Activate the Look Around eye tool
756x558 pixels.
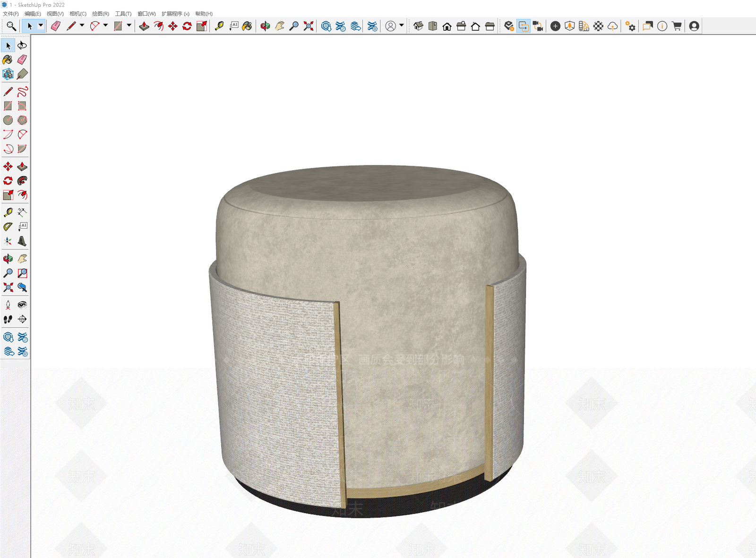(22, 305)
